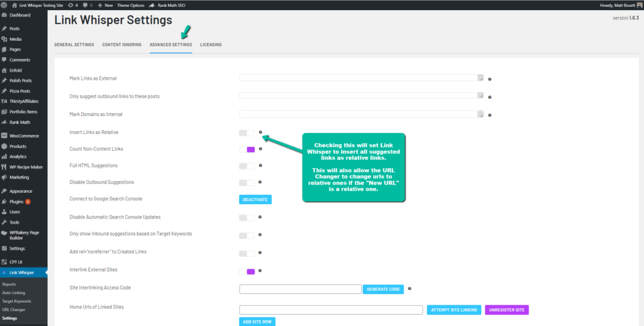Image resolution: width=644 pixels, height=326 pixels.
Task: Open Target Keywords submenu item
Action: (x=16, y=302)
